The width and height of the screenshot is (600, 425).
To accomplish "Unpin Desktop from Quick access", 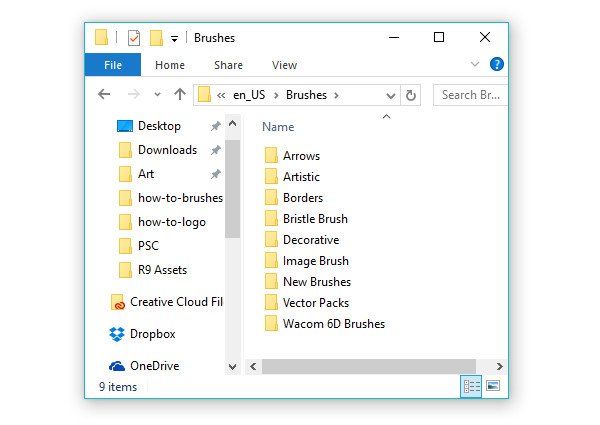I will click(215, 126).
